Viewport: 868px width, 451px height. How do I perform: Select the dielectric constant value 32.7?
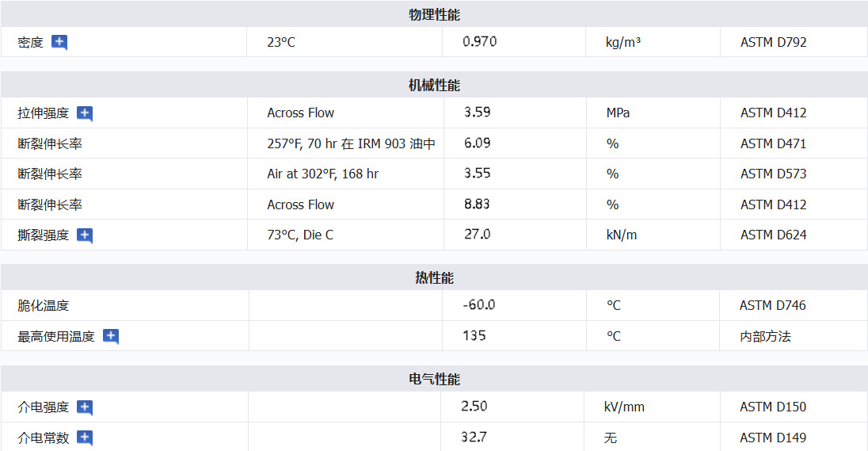[x=474, y=437]
